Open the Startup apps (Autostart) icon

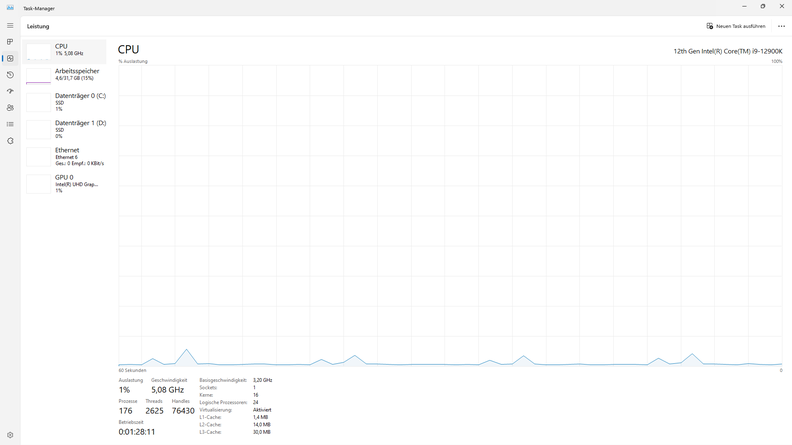(10, 91)
